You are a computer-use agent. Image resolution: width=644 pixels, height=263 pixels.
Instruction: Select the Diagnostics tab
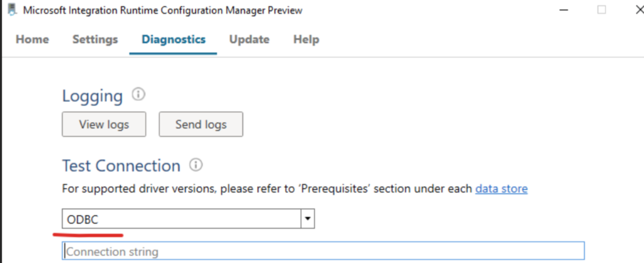coord(173,39)
